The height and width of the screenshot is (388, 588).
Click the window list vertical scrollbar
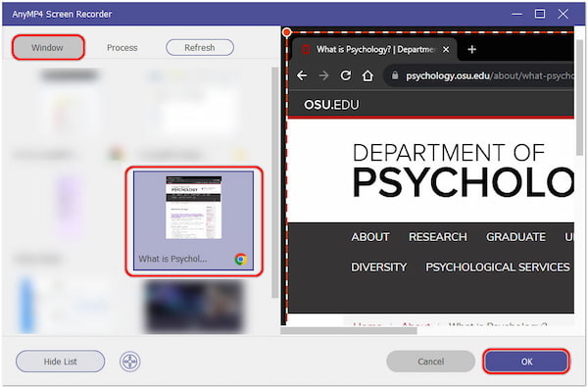274,183
